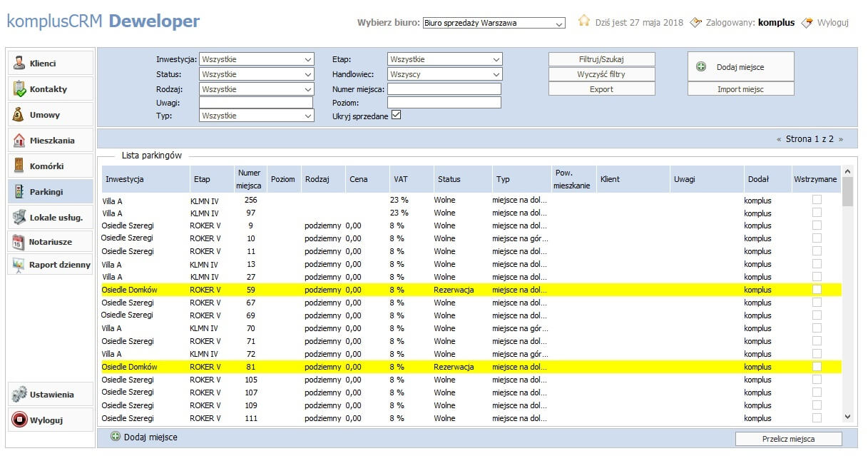Image resolution: width=868 pixels, height=456 pixels.
Task: Check Wstrzymane for place number 256
Action: [x=817, y=200]
